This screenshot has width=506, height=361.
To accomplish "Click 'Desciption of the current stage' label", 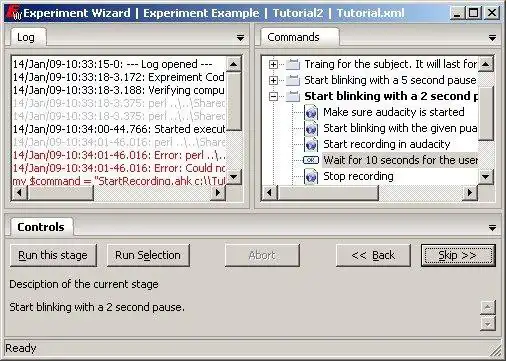I will point(84,284).
